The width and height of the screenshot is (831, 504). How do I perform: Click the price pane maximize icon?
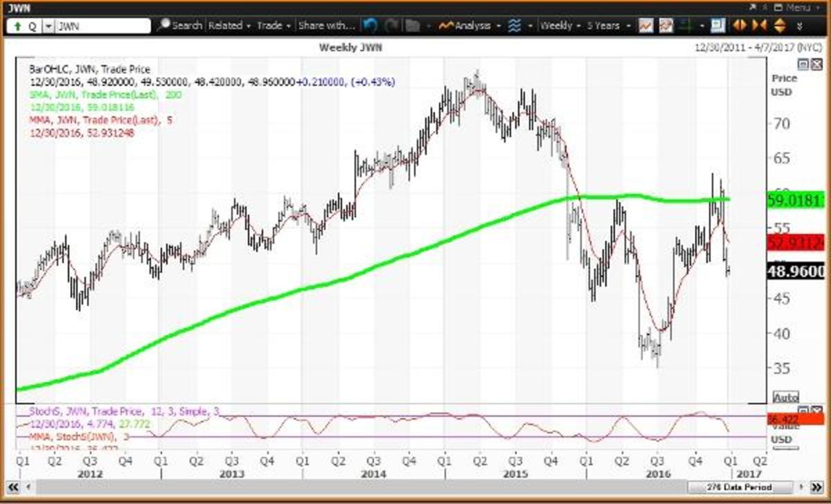[x=802, y=64]
